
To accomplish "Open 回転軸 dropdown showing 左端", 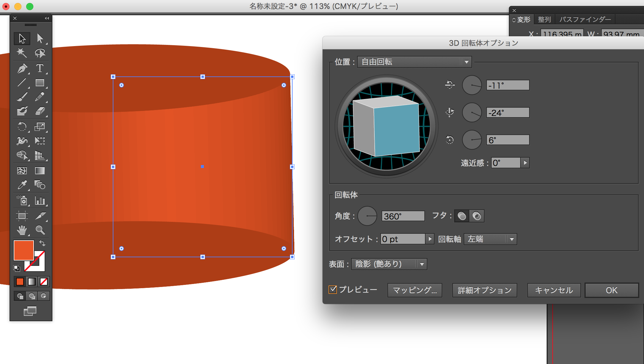I will click(490, 239).
